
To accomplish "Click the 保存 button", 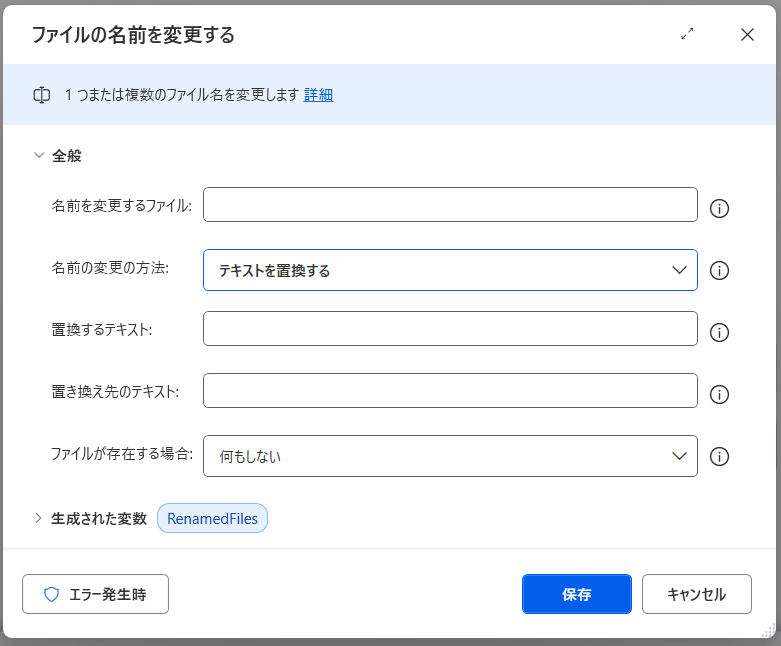I will pos(576,594).
